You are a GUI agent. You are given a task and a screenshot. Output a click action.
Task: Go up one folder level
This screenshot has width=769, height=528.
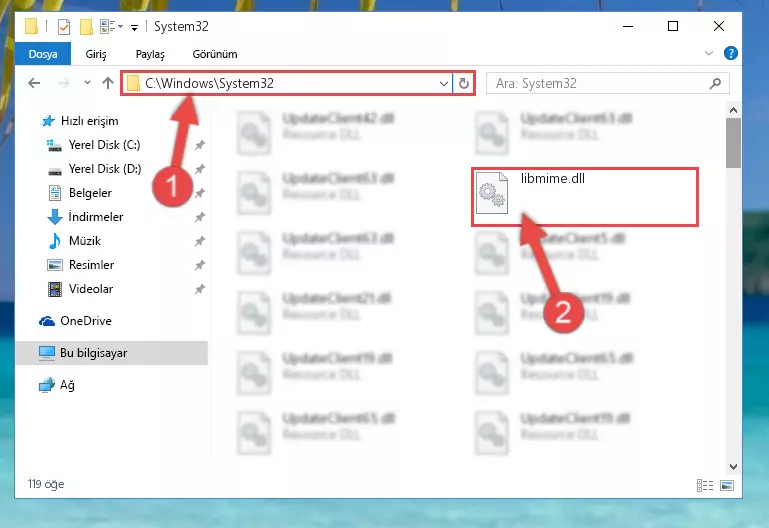coord(108,83)
